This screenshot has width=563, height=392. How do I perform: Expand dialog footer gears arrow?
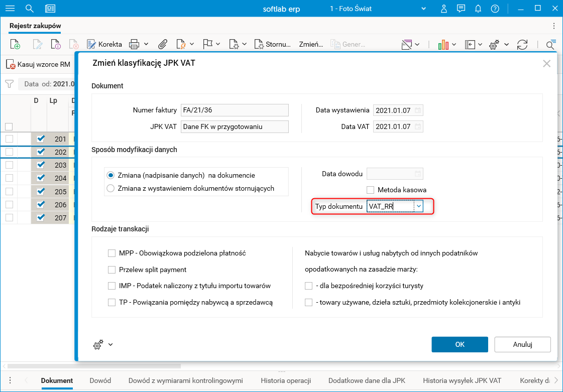(x=110, y=345)
